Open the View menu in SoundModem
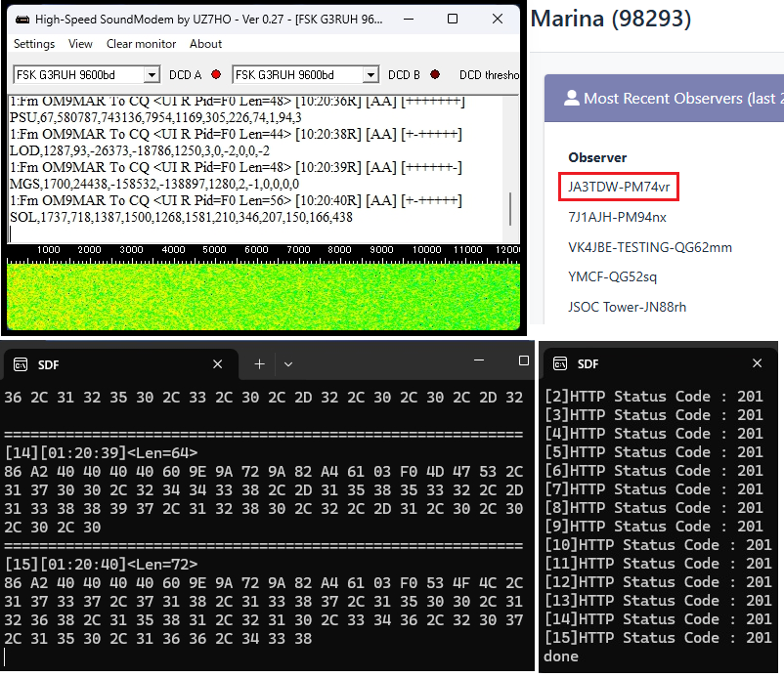The width and height of the screenshot is (784, 677). click(x=80, y=44)
